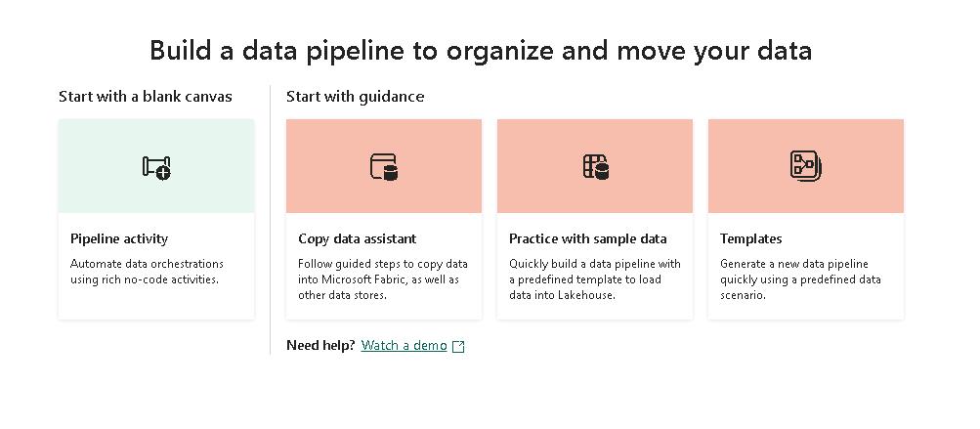Viewport: 980px width, 429px height.
Task: Open the Watch a demo link
Action: coord(404,346)
